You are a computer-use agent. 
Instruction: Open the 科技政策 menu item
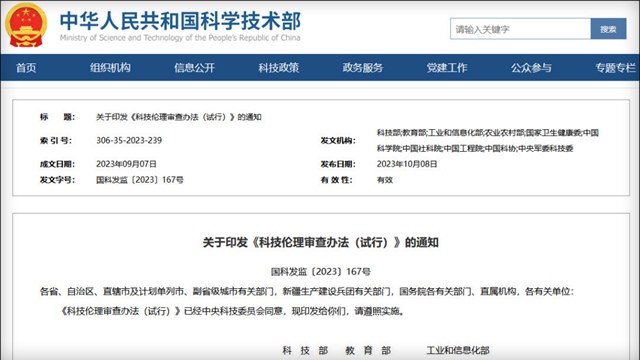point(279,68)
